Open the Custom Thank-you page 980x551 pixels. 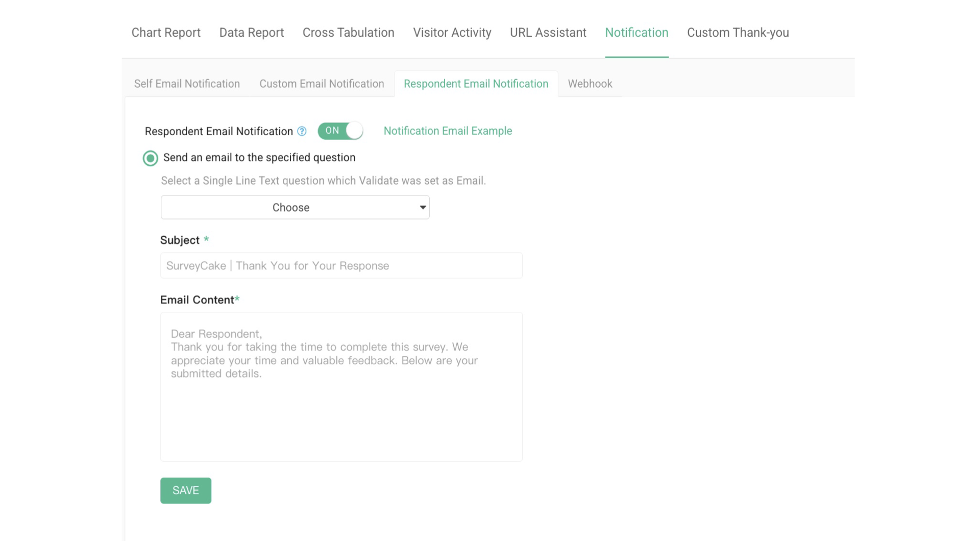click(738, 32)
